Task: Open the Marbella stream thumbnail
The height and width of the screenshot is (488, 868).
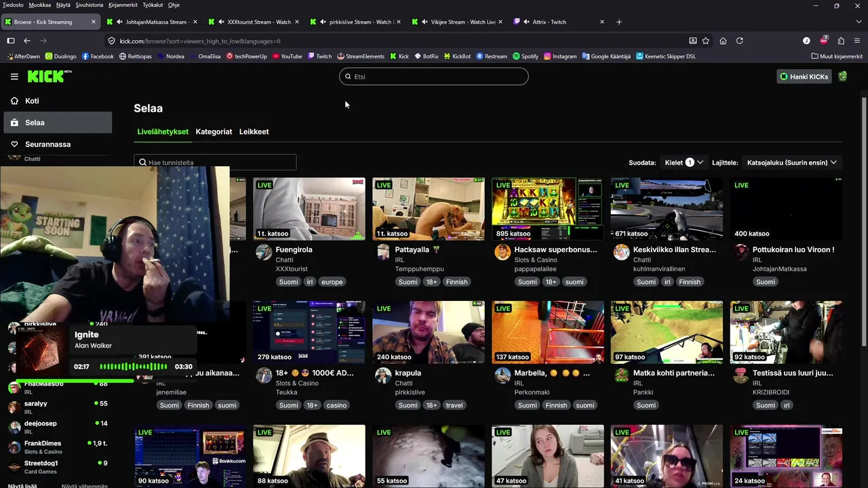Action: [x=548, y=332]
